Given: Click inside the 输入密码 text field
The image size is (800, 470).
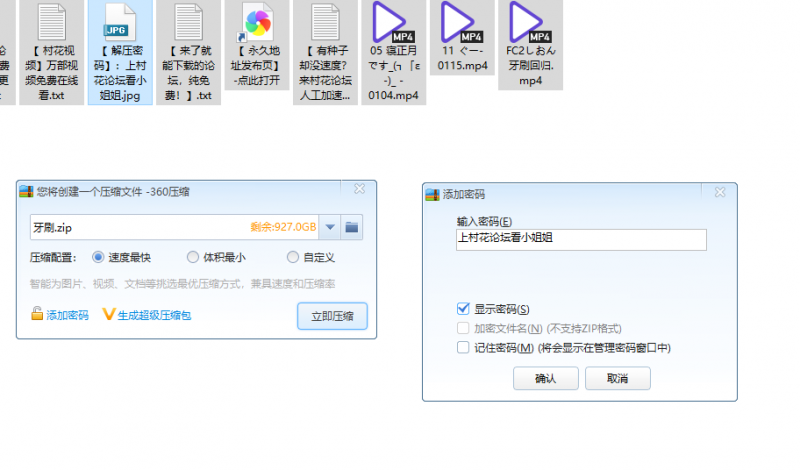Looking at the screenshot, I should tap(580, 239).
